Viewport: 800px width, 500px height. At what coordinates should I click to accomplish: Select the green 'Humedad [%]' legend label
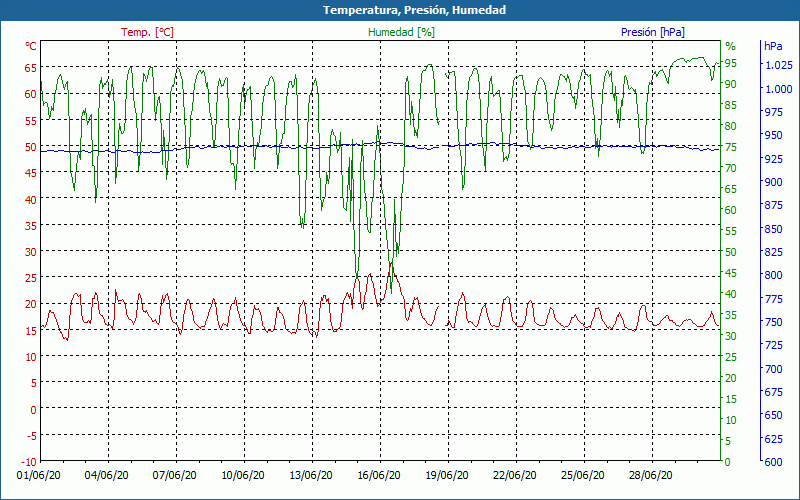tap(401, 32)
